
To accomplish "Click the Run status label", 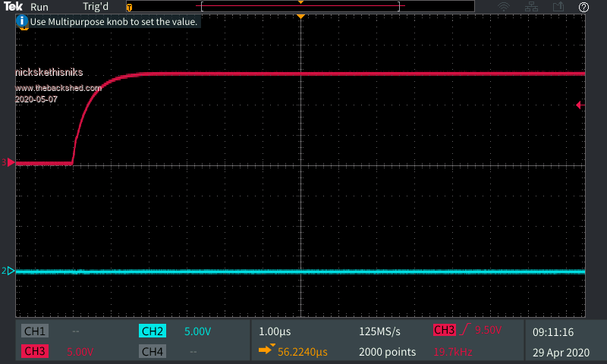I will tap(39, 7).
